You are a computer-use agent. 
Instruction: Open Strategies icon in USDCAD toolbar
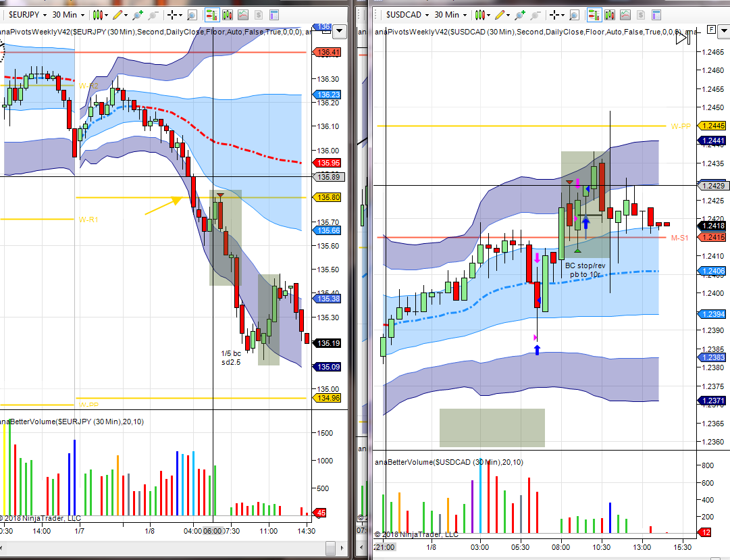coord(641,15)
